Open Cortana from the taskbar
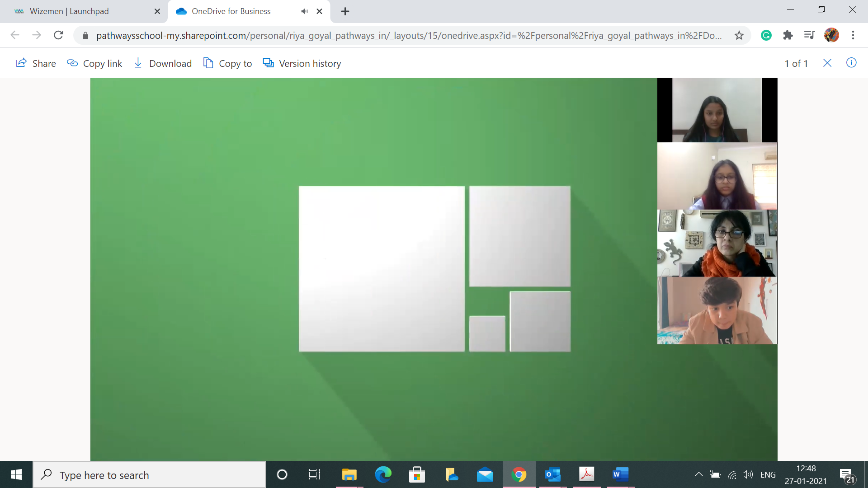This screenshot has height=488, width=868. tap(282, 474)
